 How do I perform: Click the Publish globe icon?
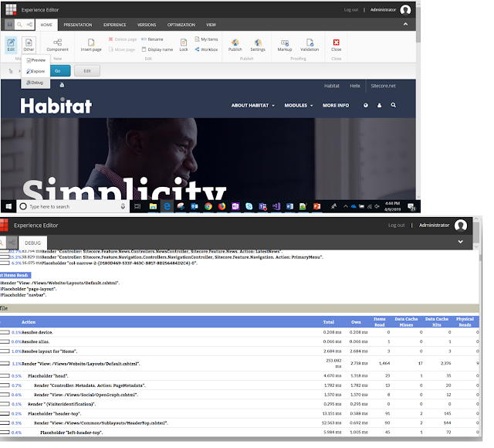click(x=235, y=45)
